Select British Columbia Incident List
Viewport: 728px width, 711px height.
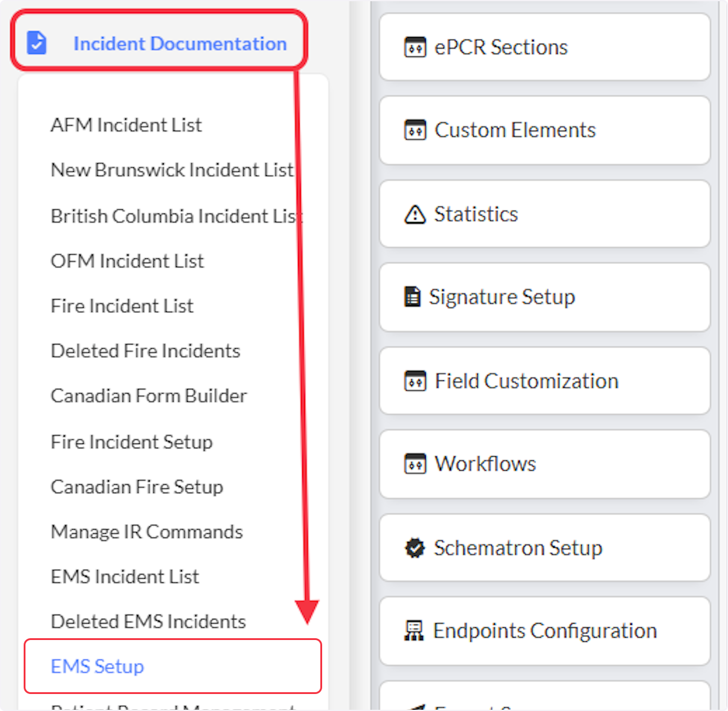coord(176,216)
